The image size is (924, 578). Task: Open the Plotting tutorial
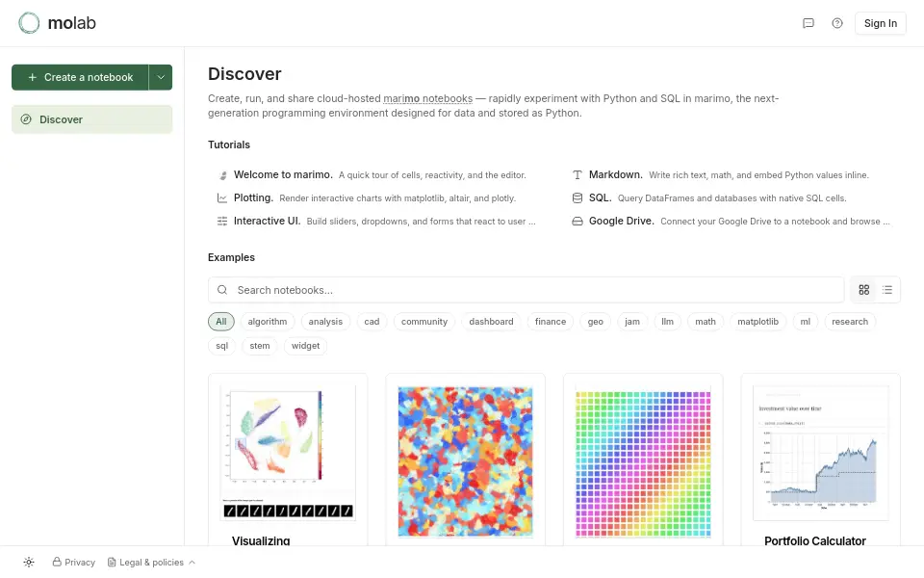click(367, 198)
